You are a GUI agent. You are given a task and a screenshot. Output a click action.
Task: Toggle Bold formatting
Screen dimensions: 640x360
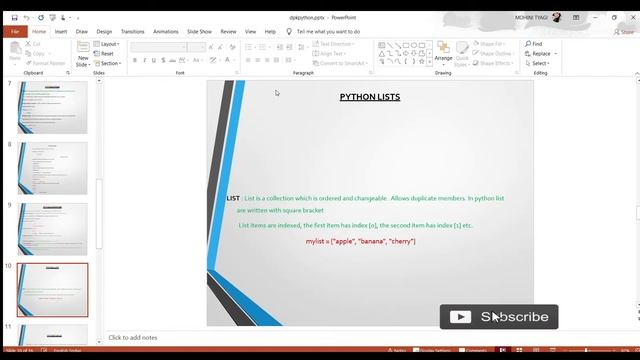pyautogui.click(x=135, y=60)
